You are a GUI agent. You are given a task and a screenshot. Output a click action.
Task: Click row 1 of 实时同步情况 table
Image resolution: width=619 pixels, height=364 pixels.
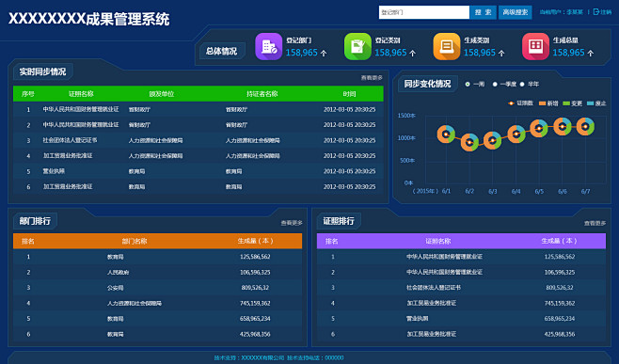pyautogui.click(x=198, y=109)
